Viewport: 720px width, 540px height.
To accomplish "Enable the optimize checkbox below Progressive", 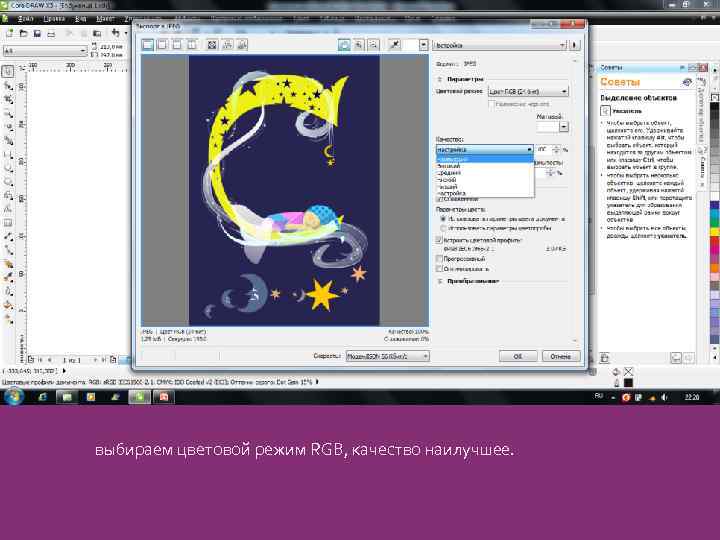I will tap(439, 269).
